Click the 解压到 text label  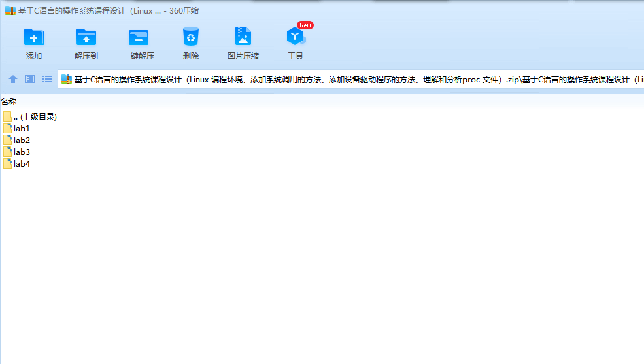(x=86, y=56)
